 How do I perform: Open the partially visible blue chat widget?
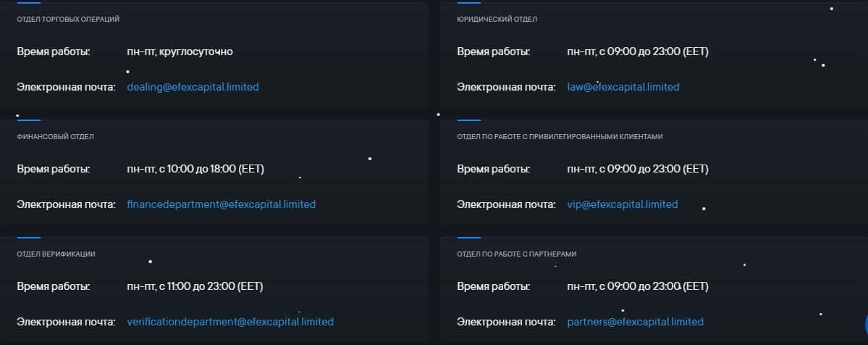pos(864,324)
